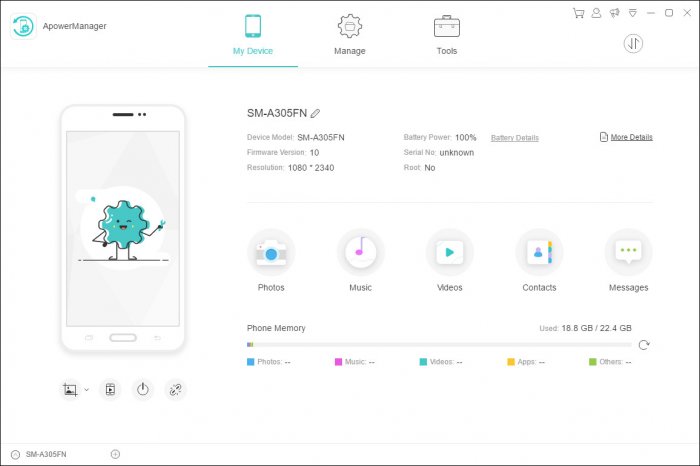
Task: Click the disconnect link icon
Action: (175, 390)
